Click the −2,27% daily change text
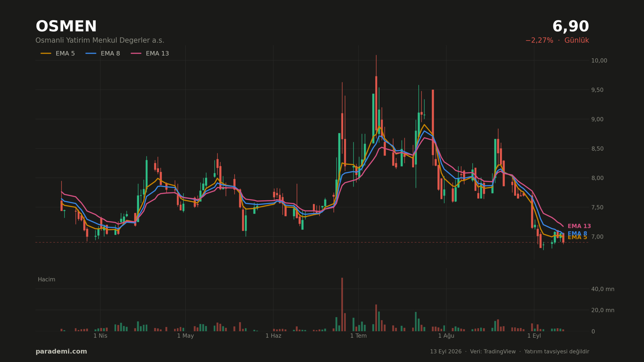Screen dimensions: 644x362 pyautogui.click(x=539, y=41)
